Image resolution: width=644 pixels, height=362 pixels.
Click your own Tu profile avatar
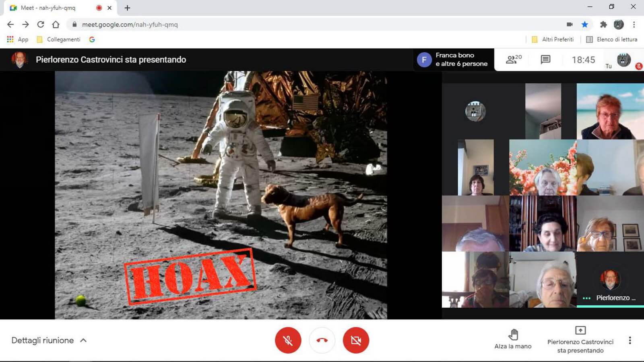coord(624,60)
